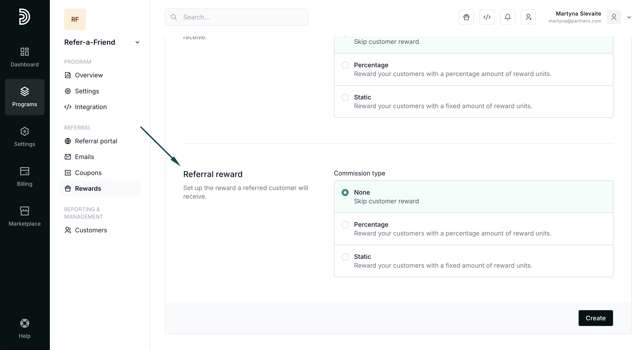Select Static radio under Referral reward
The height and width of the screenshot is (350, 644).
[345, 257]
